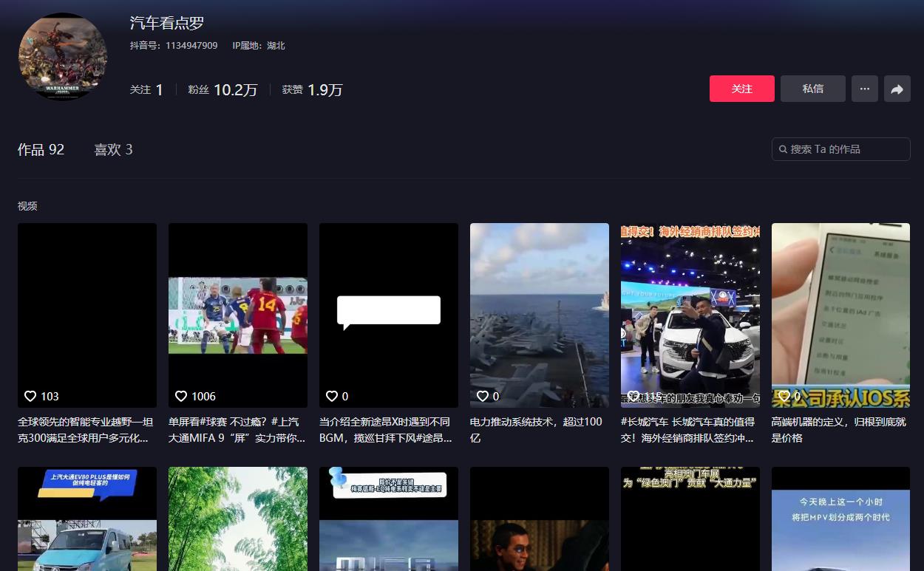Image resolution: width=924 pixels, height=571 pixels.
Task: Open the 上汽大通EV80 PLUS van video
Action: [x=87, y=519]
